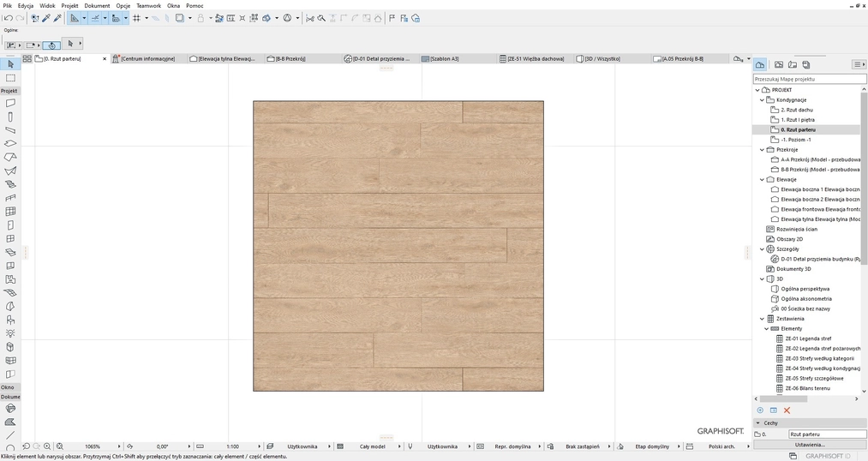Close the 0. Rzut parteru tab
This screenshot has width=868, height=461.
[x=105, y=58]
